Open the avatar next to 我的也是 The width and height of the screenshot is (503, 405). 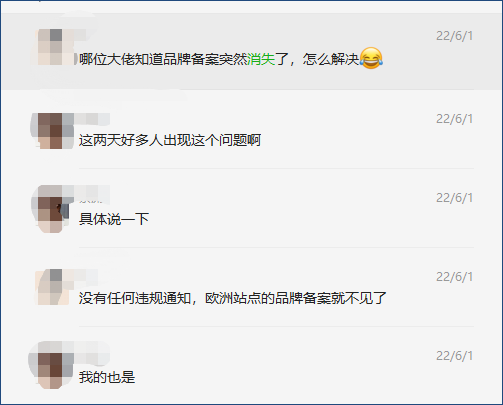click(x=51, y=365)
